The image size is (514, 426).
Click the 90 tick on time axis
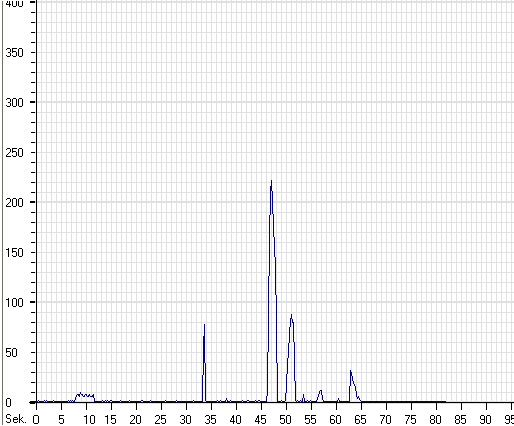click(485, 419)
